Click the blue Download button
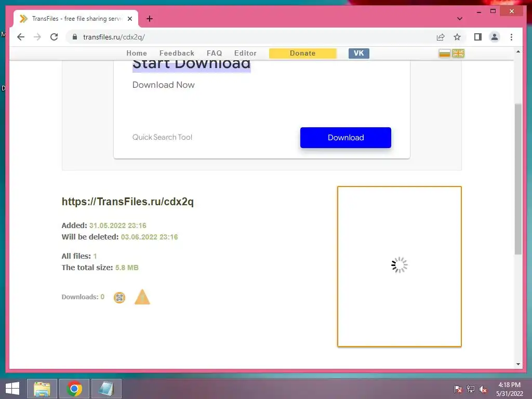The width and height of the screenshot is (532, 399). click(345, 137)
